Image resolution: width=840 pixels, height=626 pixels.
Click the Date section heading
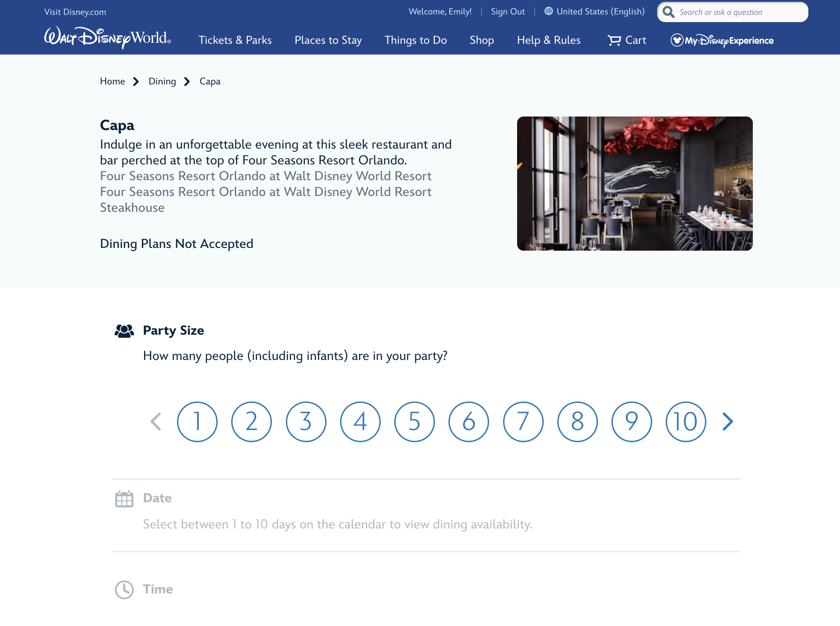(157, 498)
